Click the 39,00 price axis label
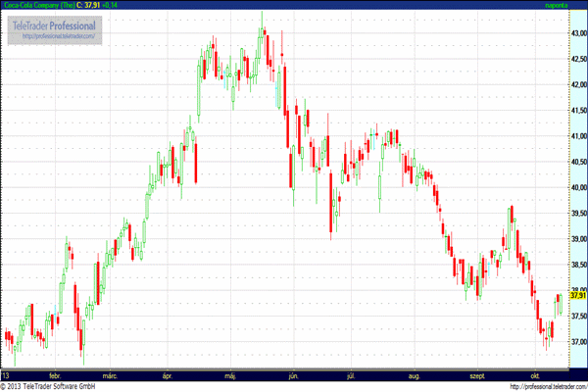Screen dimensions: 588x392 pyautogui.click(x=578, y=239)
